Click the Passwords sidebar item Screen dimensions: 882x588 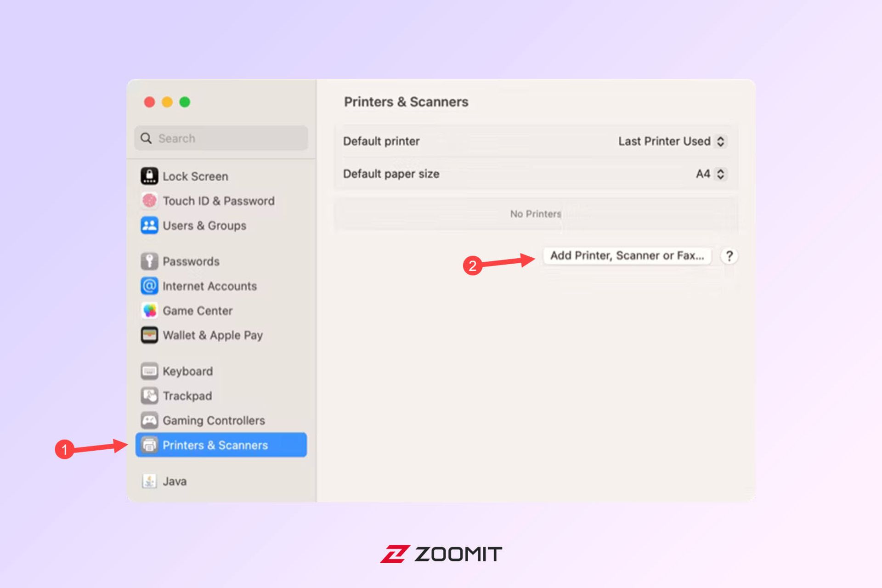click(190, 261)
